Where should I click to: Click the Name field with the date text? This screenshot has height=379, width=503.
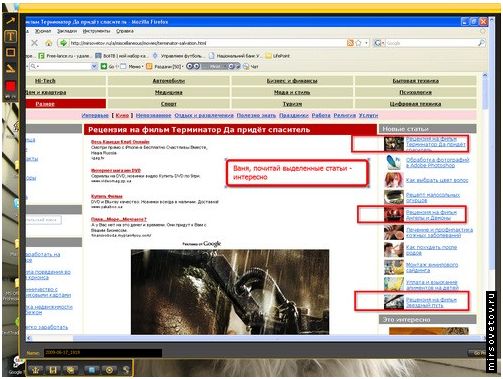(x=102, y=352)
